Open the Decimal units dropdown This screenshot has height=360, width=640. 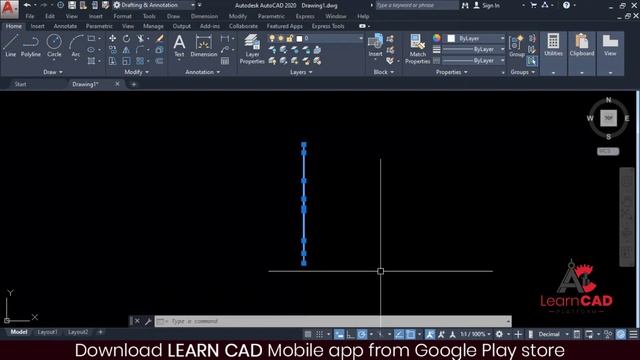pyautogui.click(x=553, y=334)
